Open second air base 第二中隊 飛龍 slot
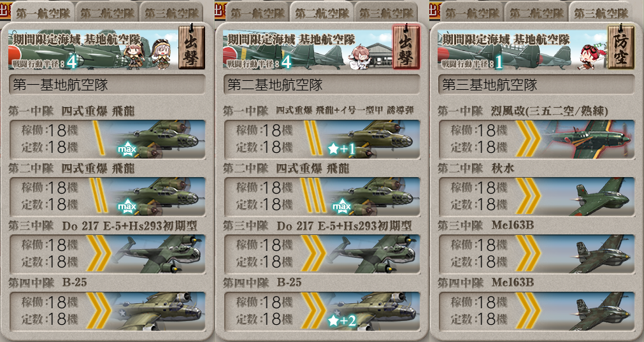This screenshot has width=644, height=342. (x=322, y=197)
